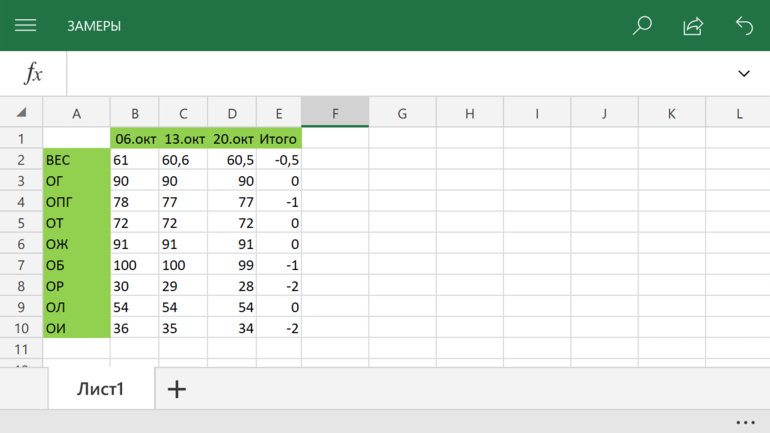Click the Итого header cell
The image size is (770, 433).
pyautogui.click(x=279, y=139)
